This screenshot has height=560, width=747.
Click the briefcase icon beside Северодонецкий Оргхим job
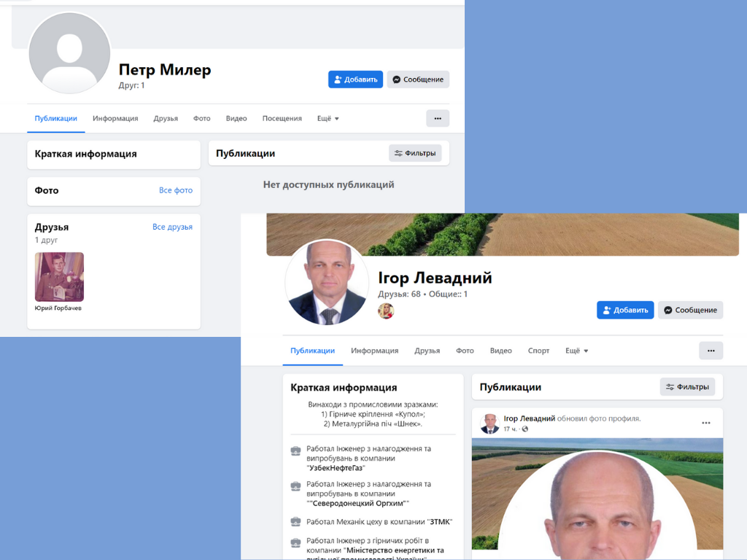coord(296,486)
